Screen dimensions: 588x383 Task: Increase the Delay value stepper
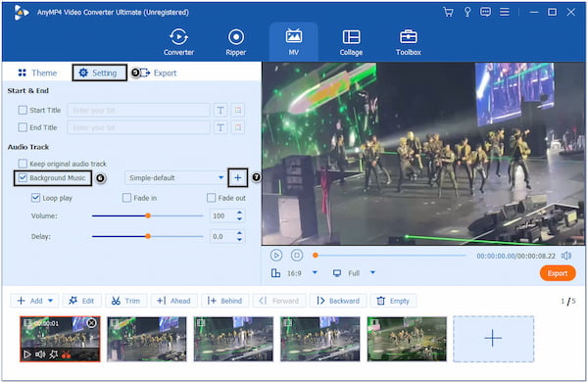[x=239, y=233]
